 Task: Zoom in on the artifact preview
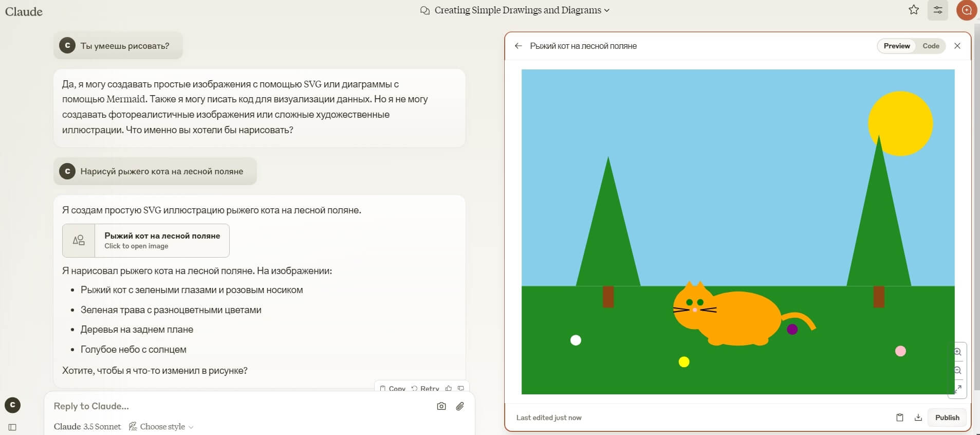[x=958, y=352]
